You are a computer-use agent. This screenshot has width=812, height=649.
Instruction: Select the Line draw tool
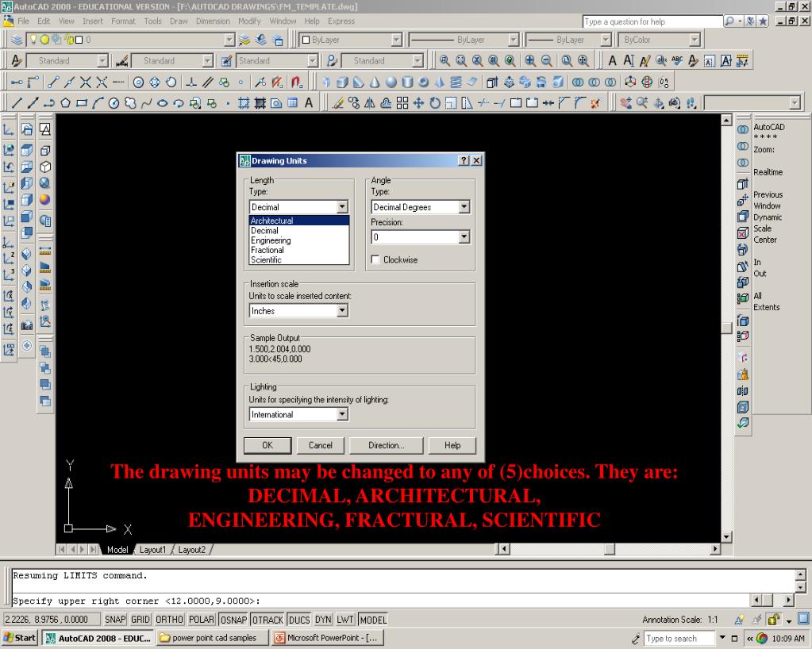point(16,103)
